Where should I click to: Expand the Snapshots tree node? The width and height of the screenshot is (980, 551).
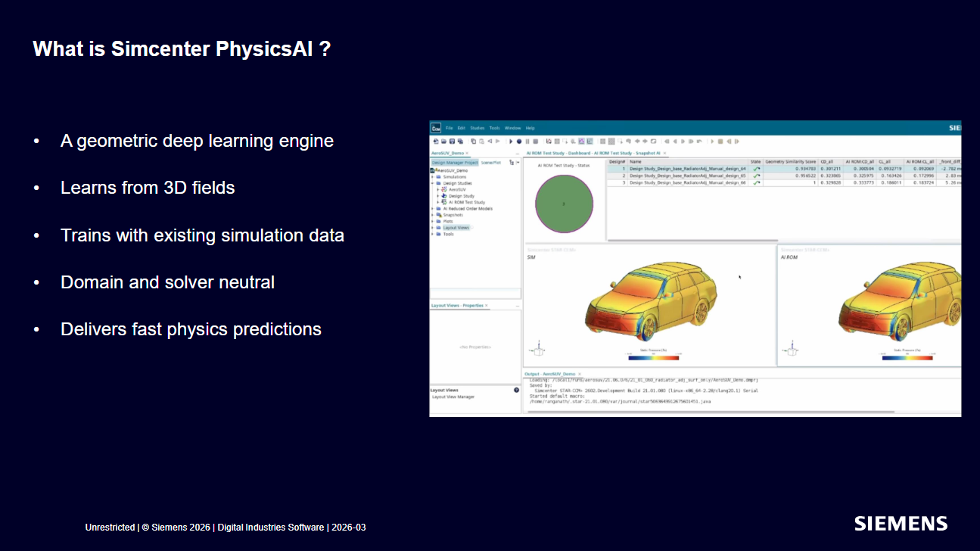point(433,215)
